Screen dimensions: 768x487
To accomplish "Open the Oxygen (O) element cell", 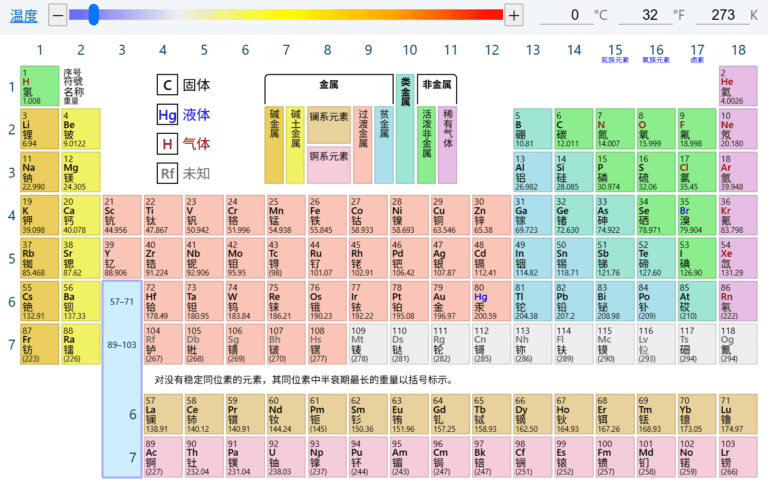I will pos(656,129).
